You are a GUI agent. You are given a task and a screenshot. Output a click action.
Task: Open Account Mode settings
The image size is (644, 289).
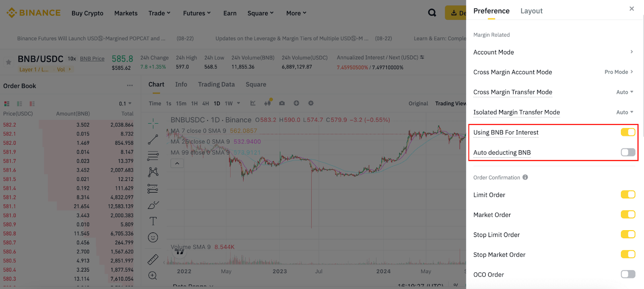553,52
